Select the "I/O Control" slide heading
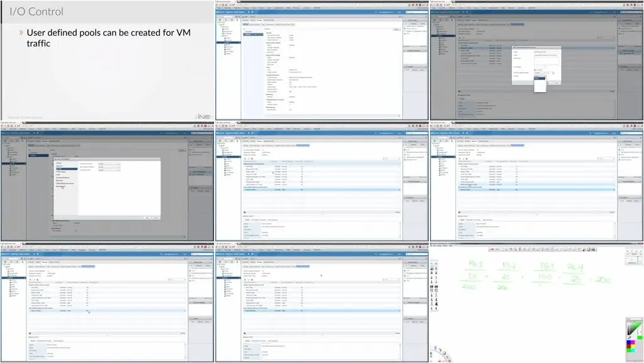 click(x=37, y=11)
